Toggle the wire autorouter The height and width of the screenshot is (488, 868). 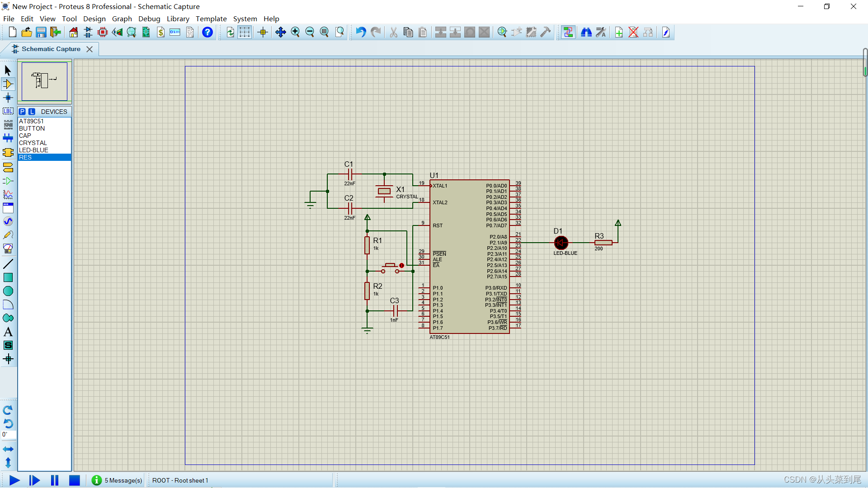(568, 32)
